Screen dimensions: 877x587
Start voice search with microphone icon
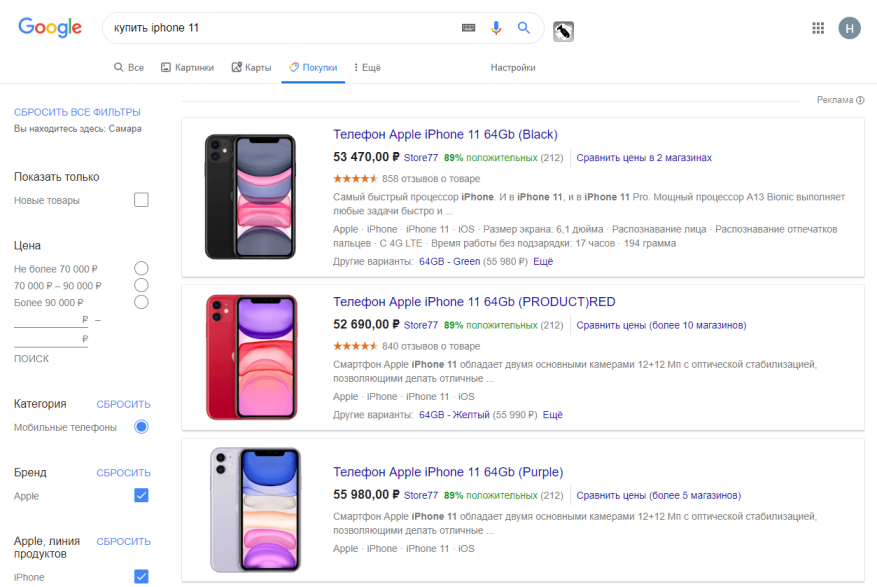tap(495, 28)
